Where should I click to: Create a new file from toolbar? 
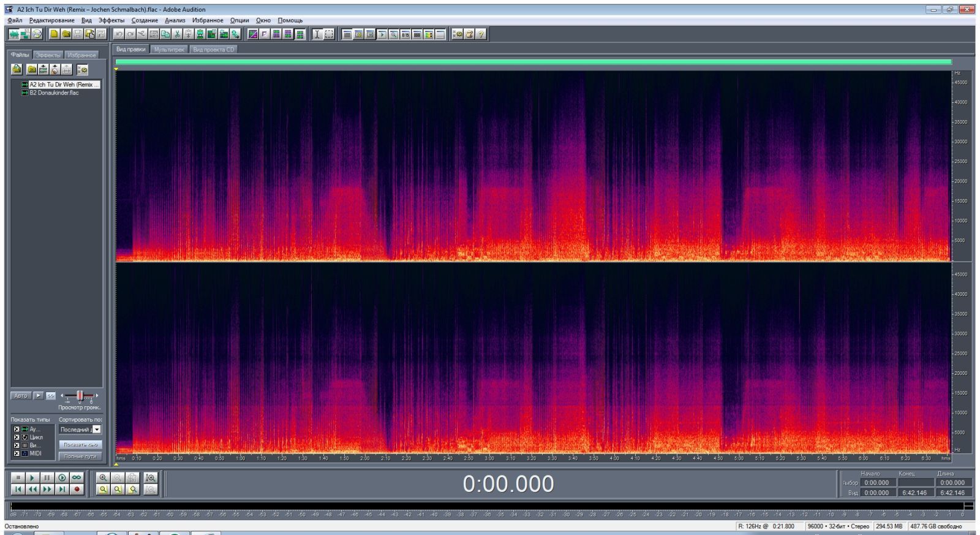coord(54,34)
